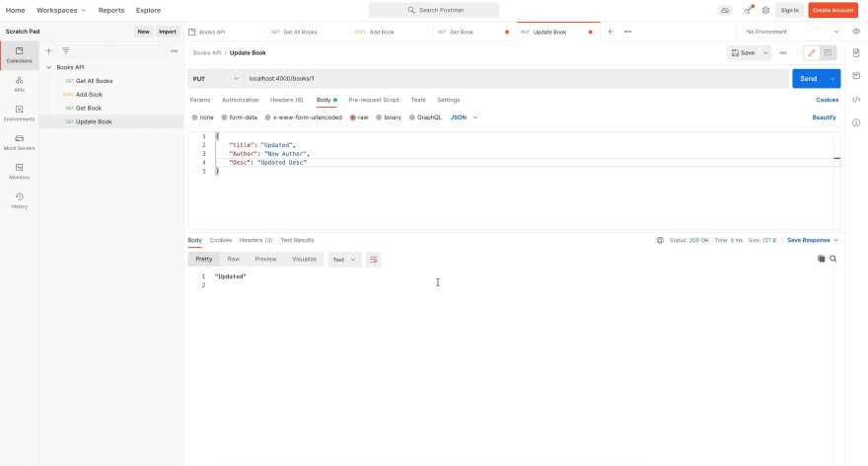Viewport: 868px width, 466px height.
Task: Click the network globe icon near Status
Action: 660,240
